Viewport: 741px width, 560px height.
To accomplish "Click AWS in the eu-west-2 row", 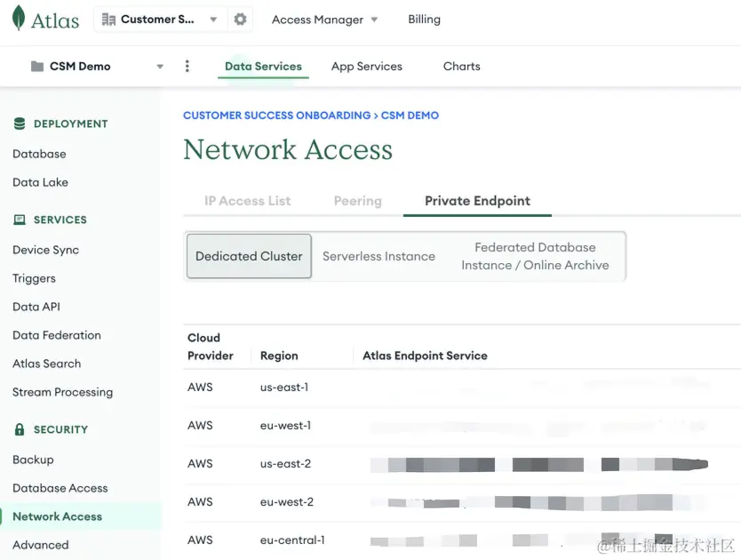I will (x=200, y=502).
